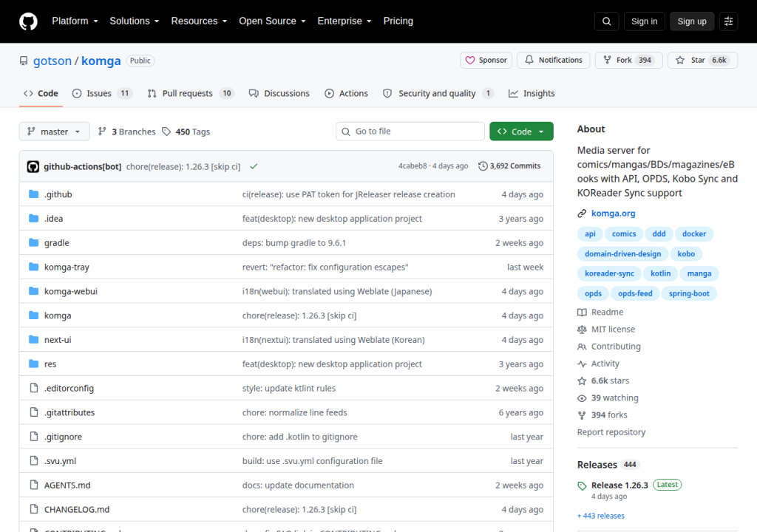The height and width of the screenshot is (532, 757).
Task: Open the gotson owner link
Action: pos(52,61)
